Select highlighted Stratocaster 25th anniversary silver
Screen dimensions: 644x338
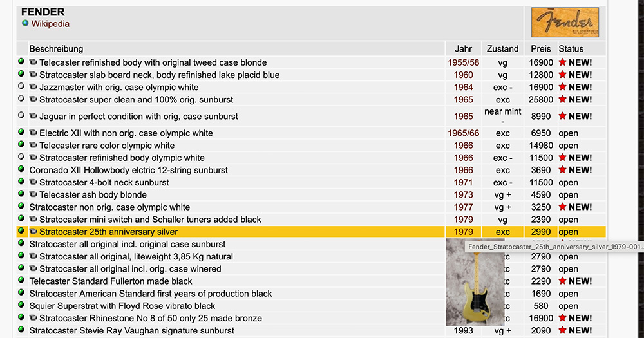tap(108, 232)
